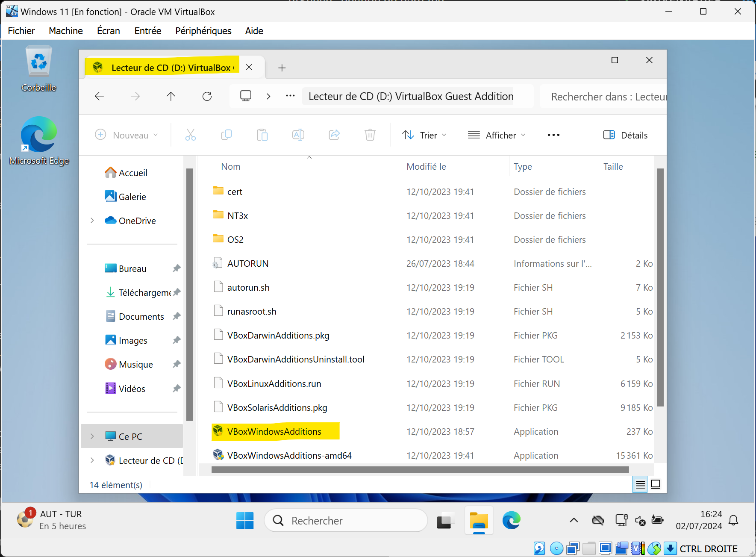
Task: Expand the Lecteur de CD tree node
Action: click(x=92, y=460)
